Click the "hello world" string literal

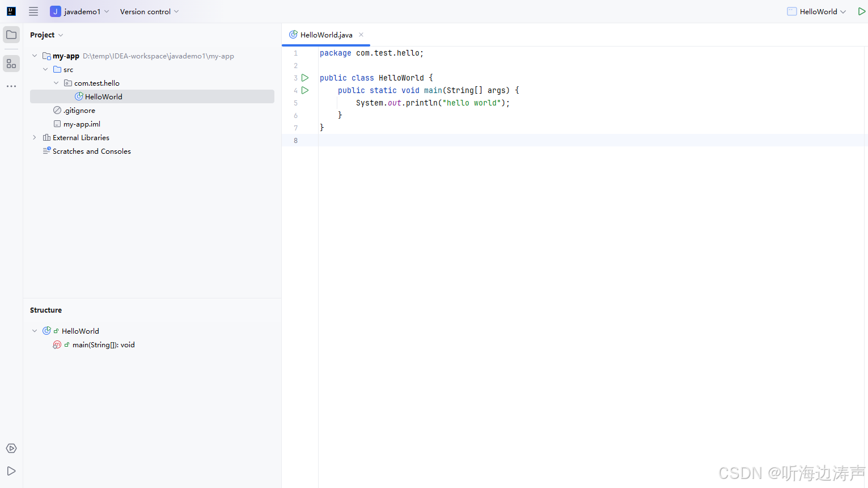click(x=472, y=103)
